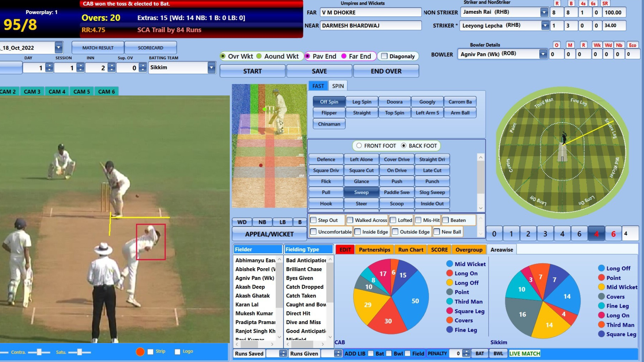This screenshot has height=362, width=644.
Task: Open the batting team dropdown showing Sikkim
Action: click(211, 67)
